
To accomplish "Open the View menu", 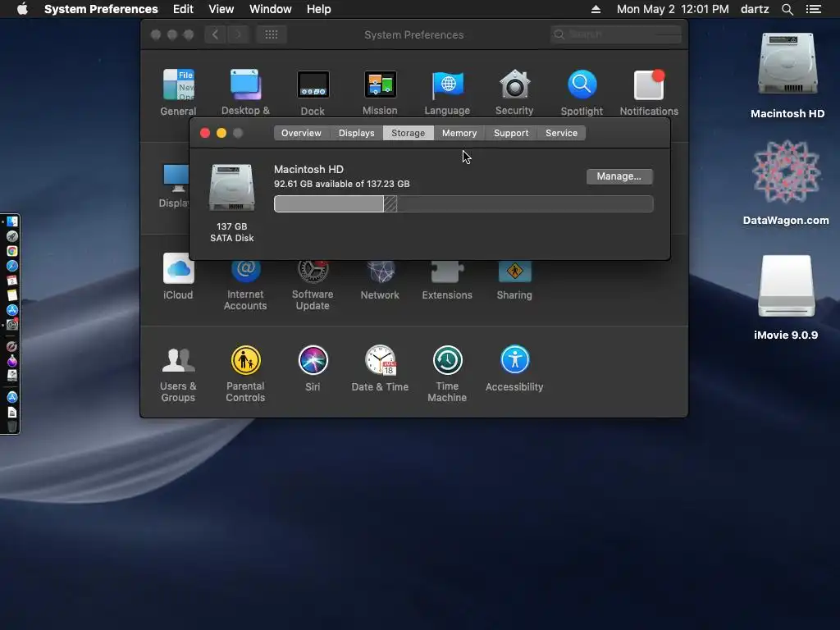I will pyautogui.click(x=221, y=9).
